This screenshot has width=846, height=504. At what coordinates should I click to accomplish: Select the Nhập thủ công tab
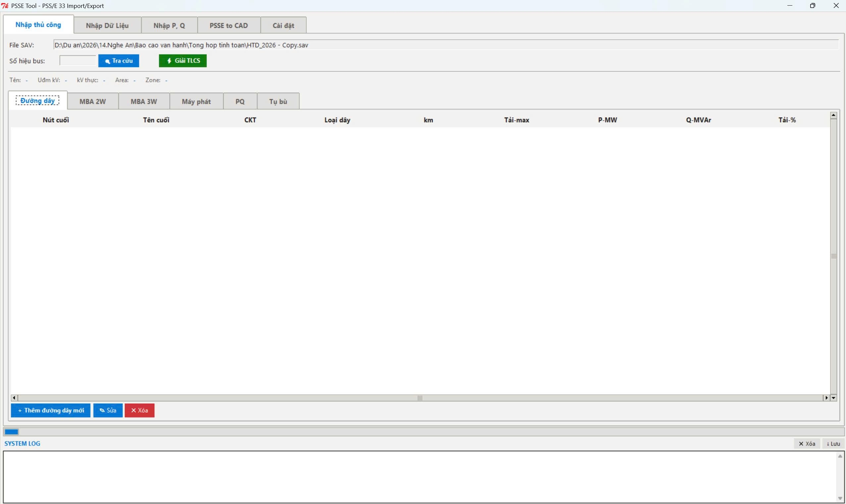point(38,25)
